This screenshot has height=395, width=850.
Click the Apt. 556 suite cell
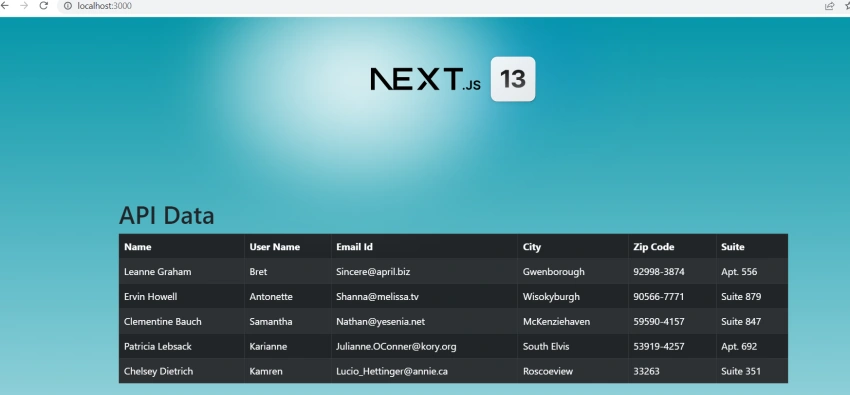coord(752,271)
